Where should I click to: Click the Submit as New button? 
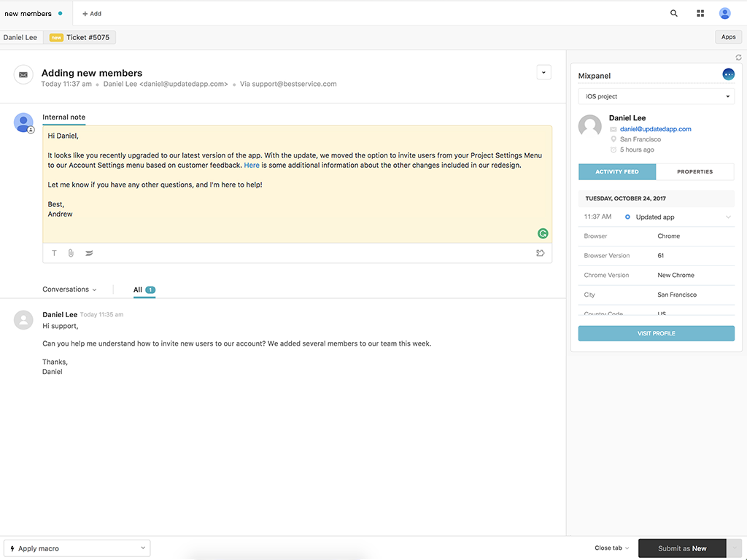click(x=682, y=548)
